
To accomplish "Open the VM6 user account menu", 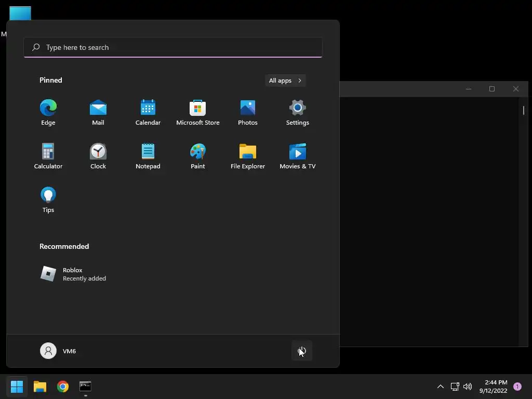I will point(58,351).
